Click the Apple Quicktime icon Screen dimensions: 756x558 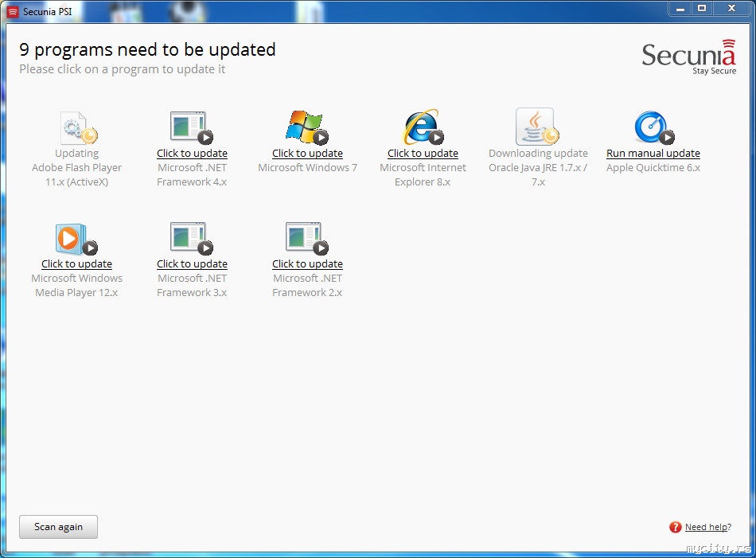pos(654,128)
